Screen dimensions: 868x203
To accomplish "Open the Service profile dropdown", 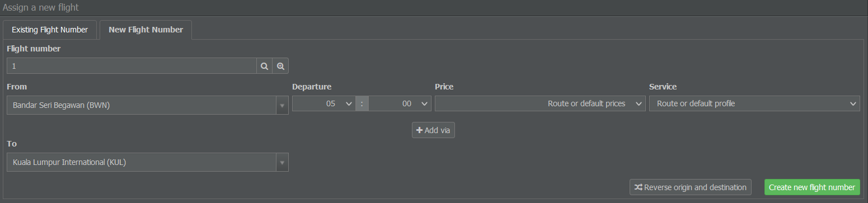I will click(x=754, y=103).
